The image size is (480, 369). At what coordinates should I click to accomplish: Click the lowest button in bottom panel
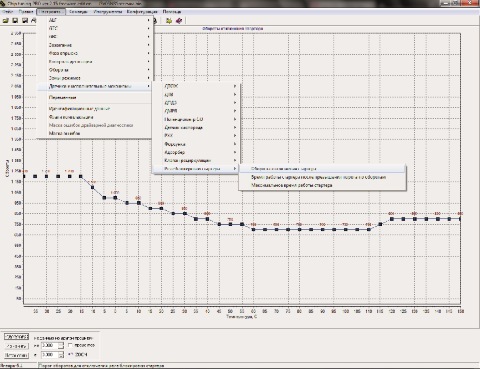pyautogui.click(x=16, y=355)
